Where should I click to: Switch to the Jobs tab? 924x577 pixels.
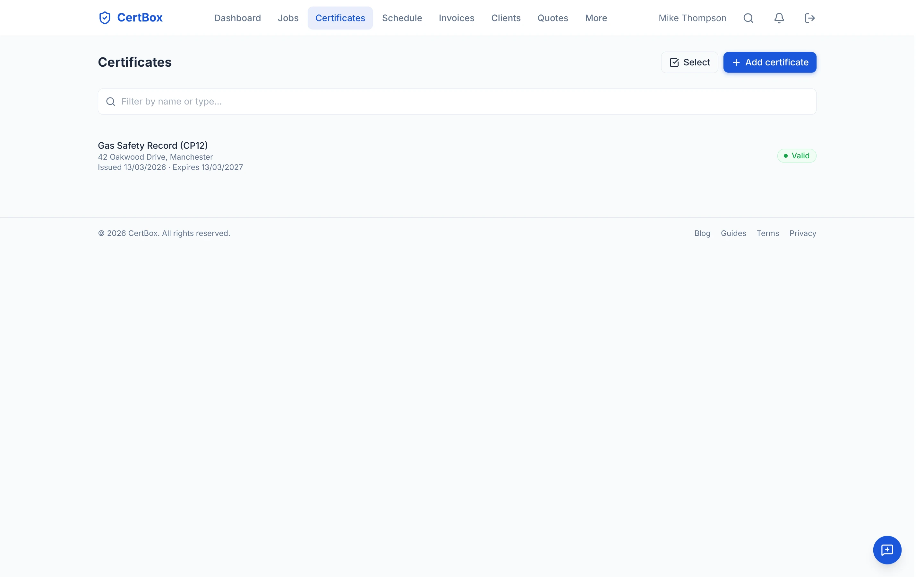[x=288, y=18]
